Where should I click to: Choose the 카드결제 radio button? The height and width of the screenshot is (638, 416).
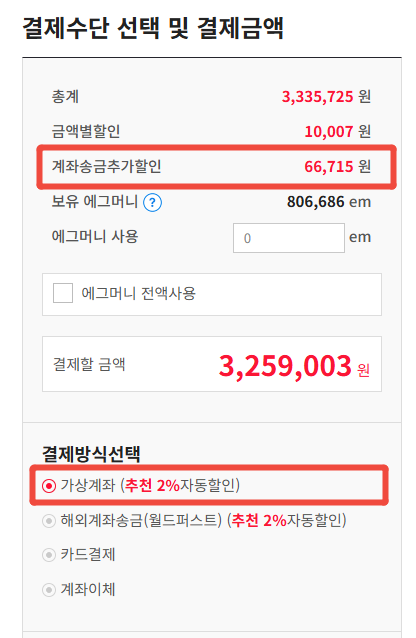[49, 555]
